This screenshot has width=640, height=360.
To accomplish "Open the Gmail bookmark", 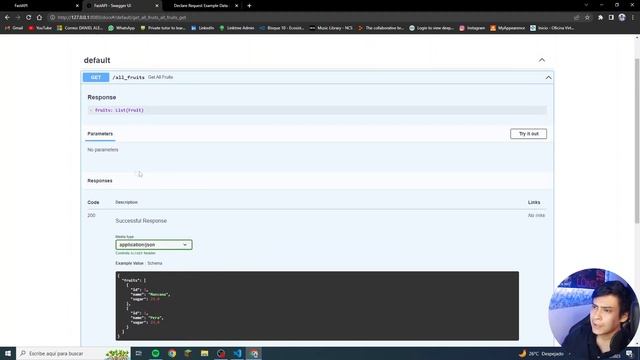I will click(14, 28).
